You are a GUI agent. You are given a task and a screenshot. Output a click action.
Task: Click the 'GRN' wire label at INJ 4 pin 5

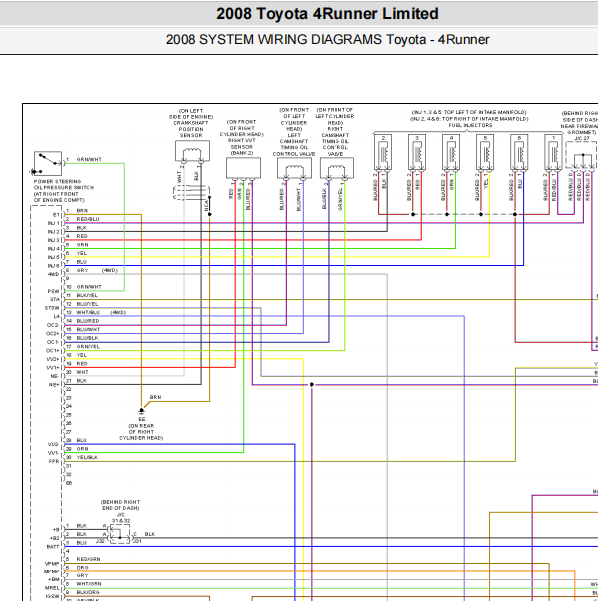[x=82, y=245]
